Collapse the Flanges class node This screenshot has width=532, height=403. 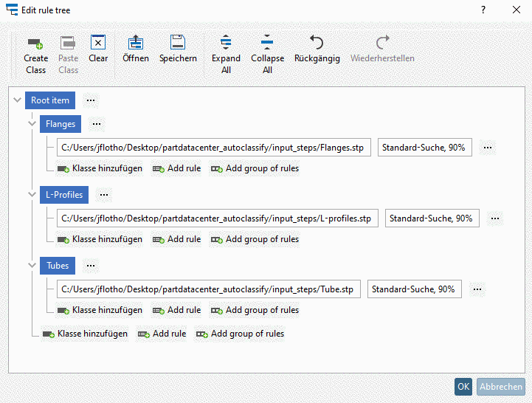(x=32, y=123)
